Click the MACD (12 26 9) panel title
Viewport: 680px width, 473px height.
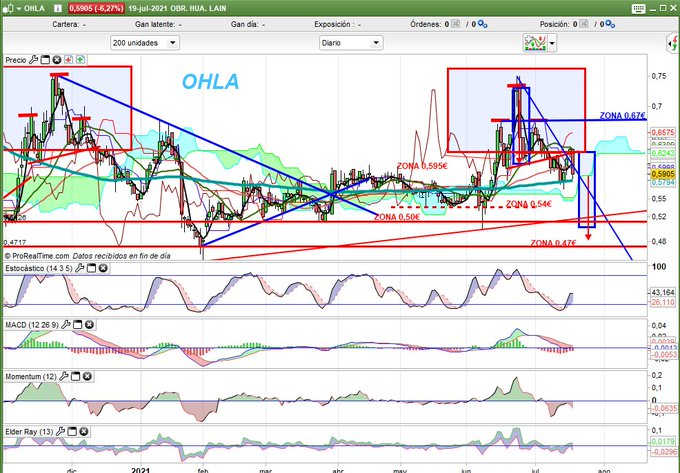pos(32,324)
